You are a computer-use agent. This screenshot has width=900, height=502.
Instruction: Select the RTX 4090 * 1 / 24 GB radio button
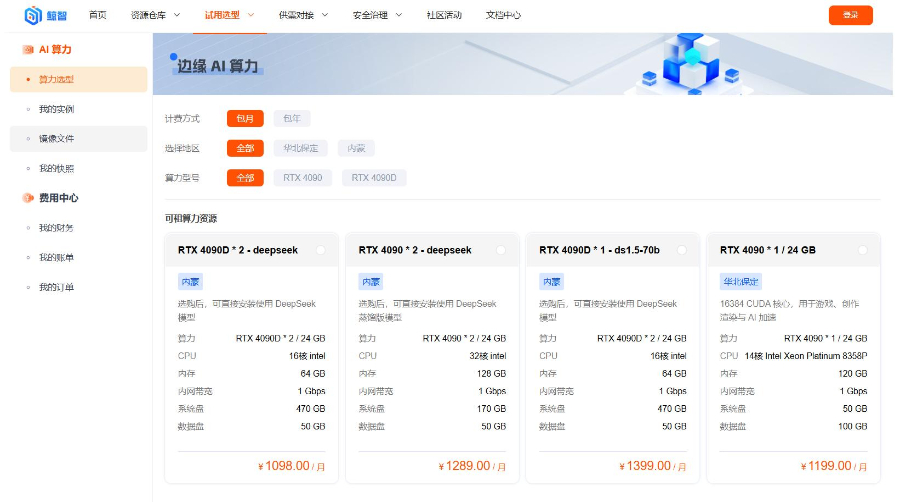pyautogui.click(x=863, y=250)
